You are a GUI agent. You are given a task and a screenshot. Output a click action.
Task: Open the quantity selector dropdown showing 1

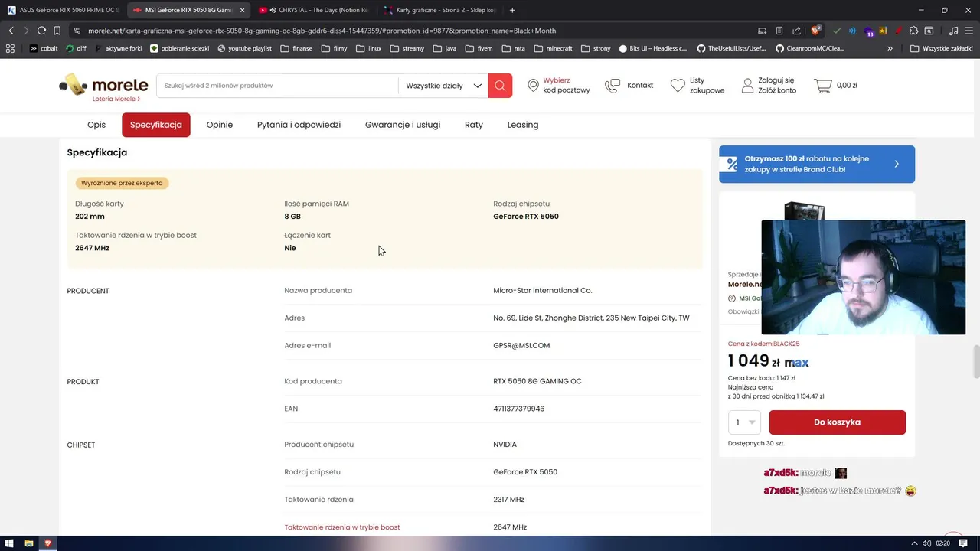coord(744,422)
